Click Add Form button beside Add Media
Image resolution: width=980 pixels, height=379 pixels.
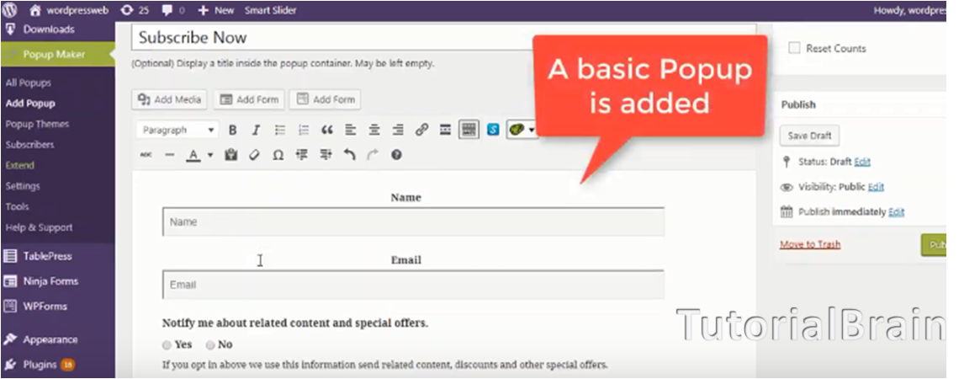coord(249,99)
